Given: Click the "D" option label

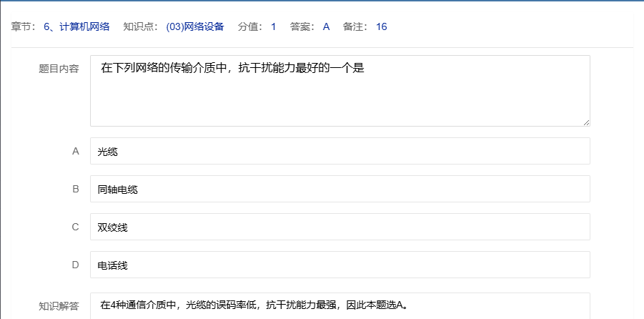Looking at the screenshot, I should (75, 265).
